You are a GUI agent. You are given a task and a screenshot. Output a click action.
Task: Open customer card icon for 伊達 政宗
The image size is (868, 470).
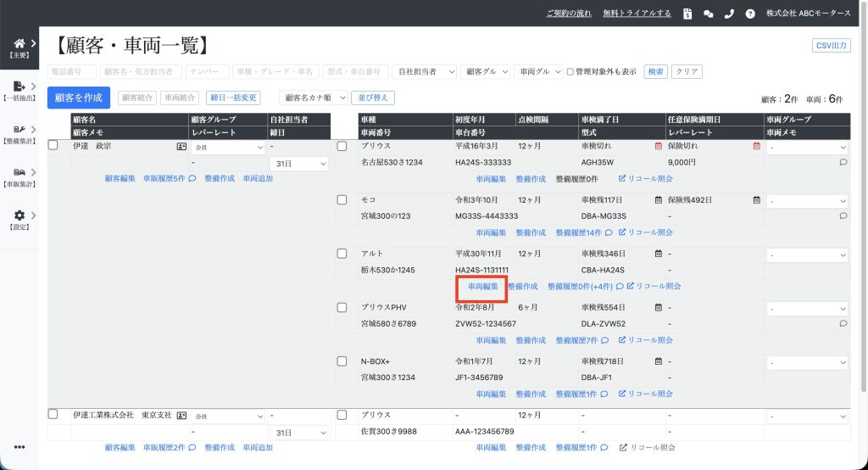tap(181, 146)
